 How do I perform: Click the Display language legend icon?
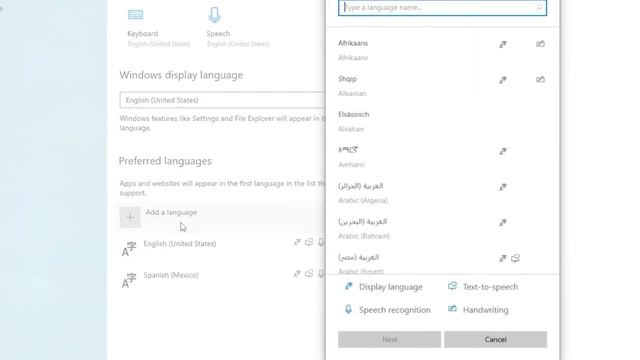pos(348,286)
